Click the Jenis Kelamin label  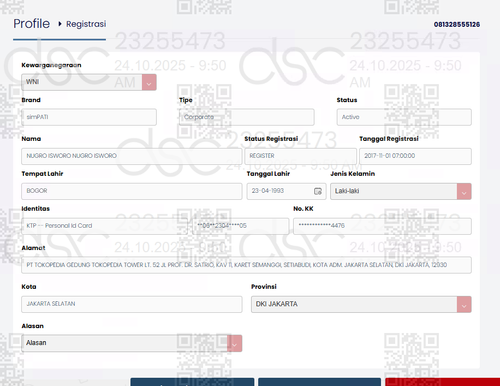coord(353,174)
